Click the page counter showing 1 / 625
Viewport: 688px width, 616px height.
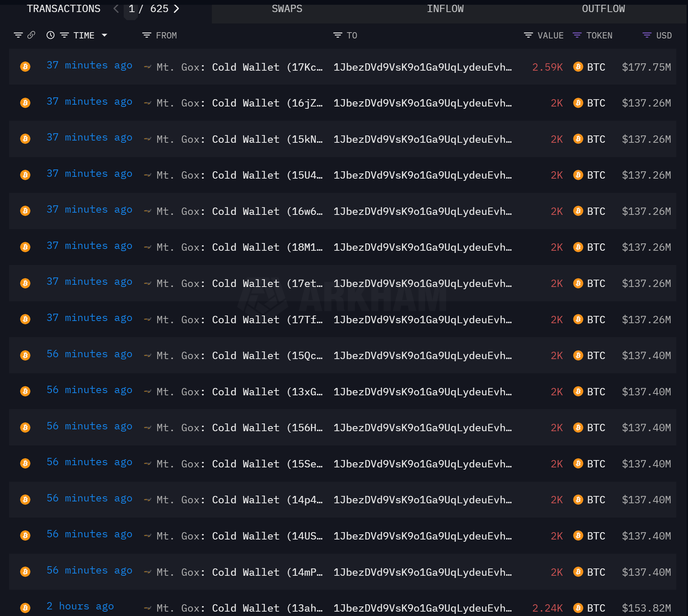(x=148, y=8)
